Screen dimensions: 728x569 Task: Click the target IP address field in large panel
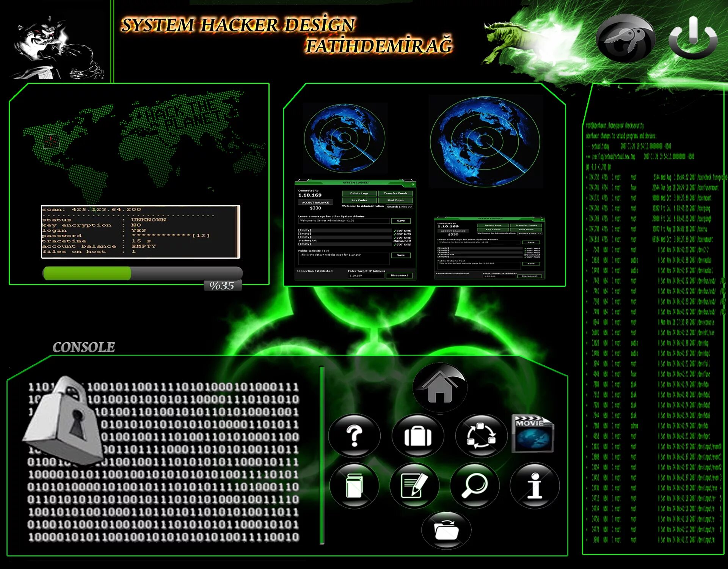click(x=366, y=276)
